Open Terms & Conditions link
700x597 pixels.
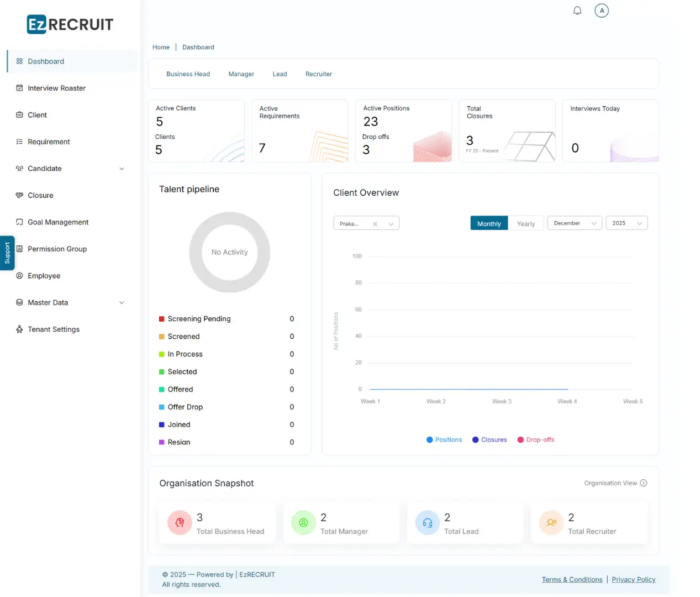pyautogui.click(x=572, y=579)
